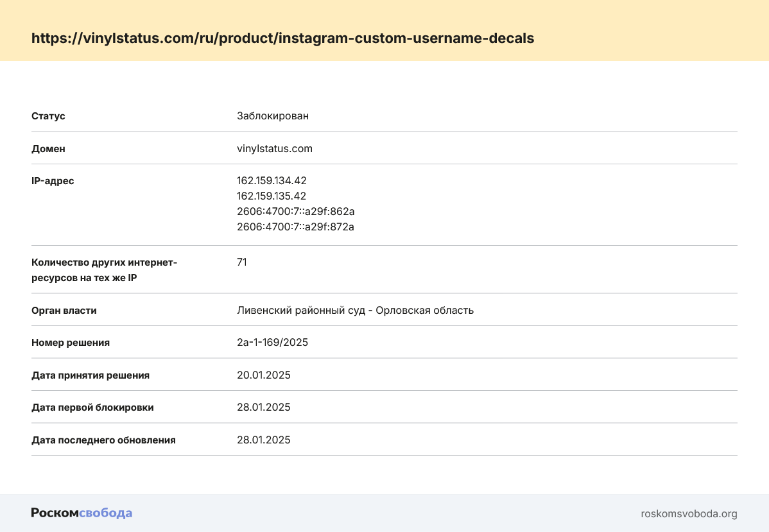Click the IPv6 address ending in 862a
The image size is (769, 532).
click(x=296, y=211)
